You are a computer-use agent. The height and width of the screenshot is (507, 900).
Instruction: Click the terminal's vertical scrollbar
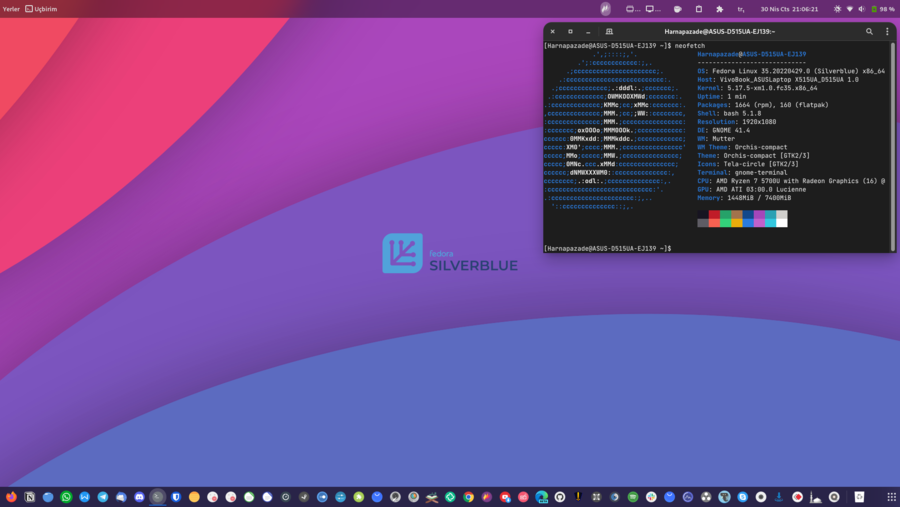(x=893, y=146)
